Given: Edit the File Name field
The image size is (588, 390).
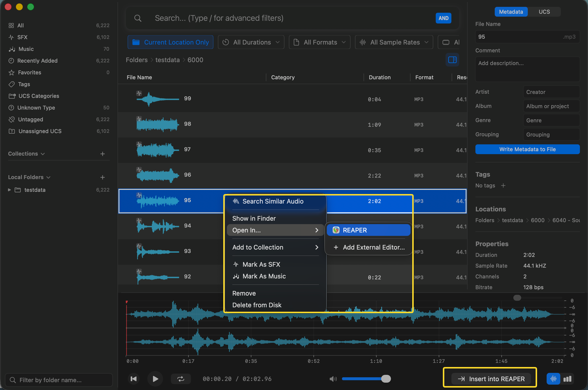Looking at the screenshot, I should pos(527,37).
